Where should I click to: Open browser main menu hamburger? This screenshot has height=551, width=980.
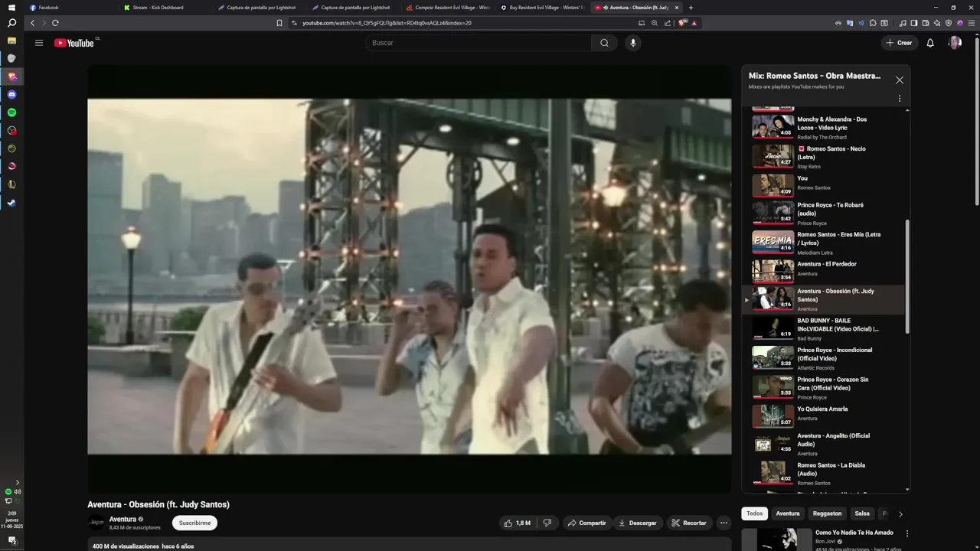click(971, 23)
